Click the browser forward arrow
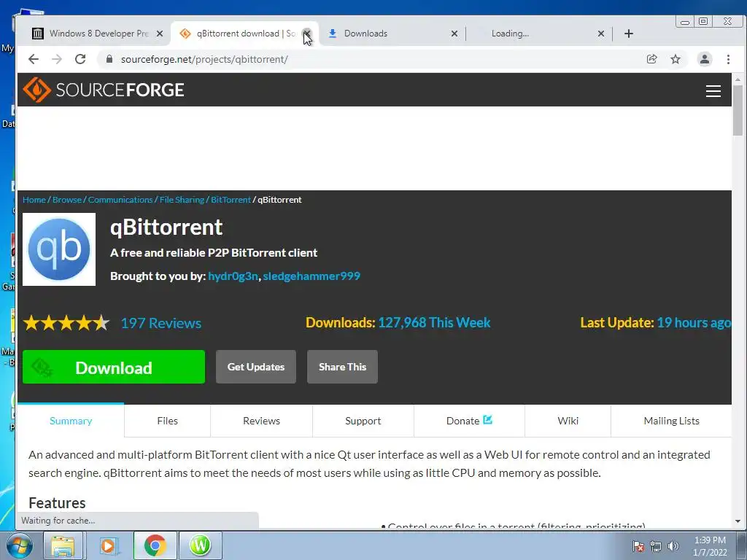747x560 pixels. coord(57,59)
